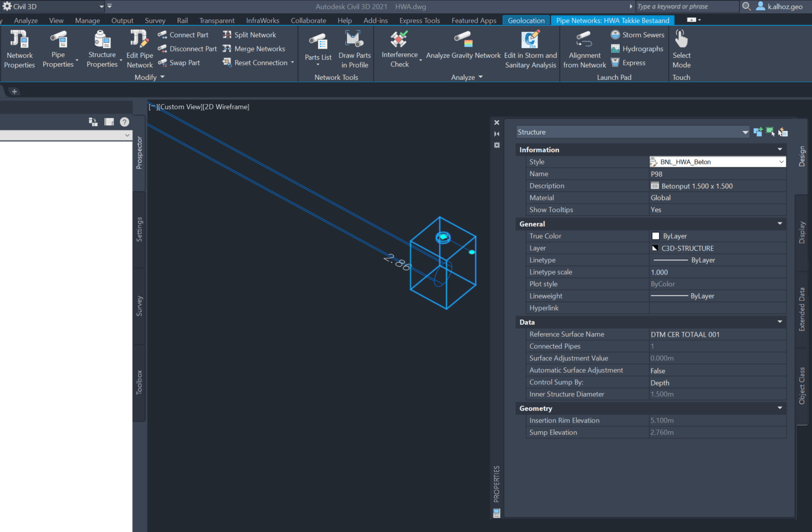Switch to the Geolocation ribbon tab

526,20
